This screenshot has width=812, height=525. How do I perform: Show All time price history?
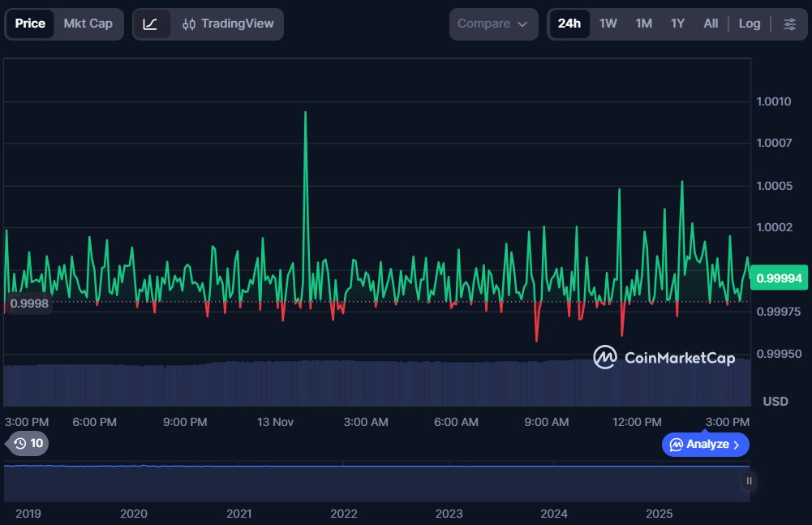[x=711, y=24]
